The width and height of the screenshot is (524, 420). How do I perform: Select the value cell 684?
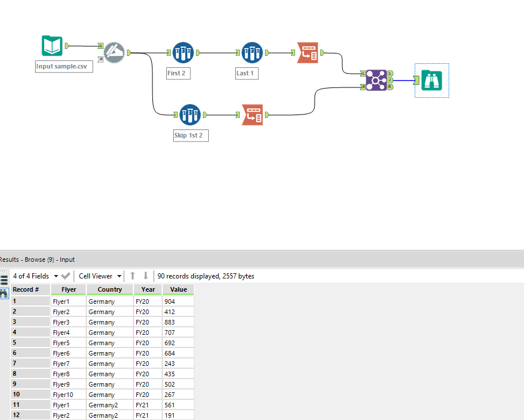point(178,353)
